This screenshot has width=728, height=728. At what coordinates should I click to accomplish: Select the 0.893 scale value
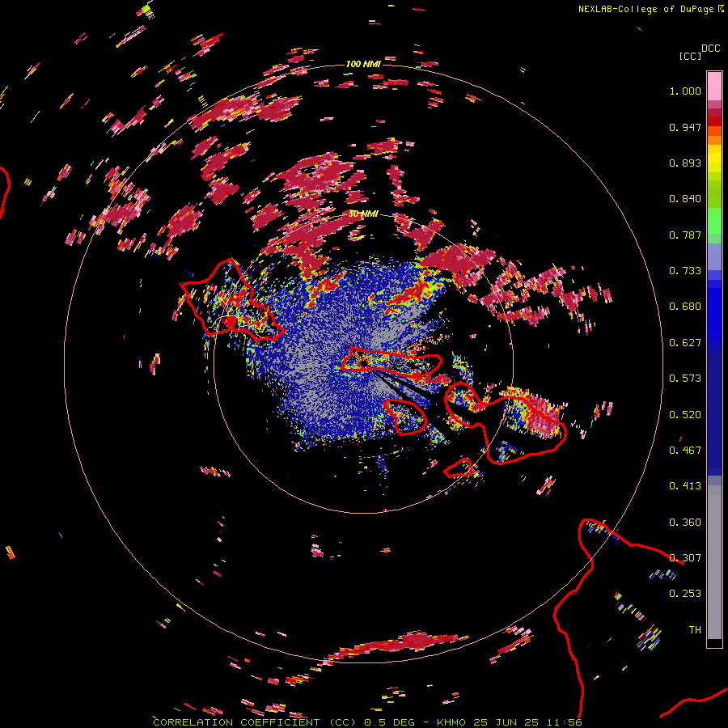tap(685, 163)
